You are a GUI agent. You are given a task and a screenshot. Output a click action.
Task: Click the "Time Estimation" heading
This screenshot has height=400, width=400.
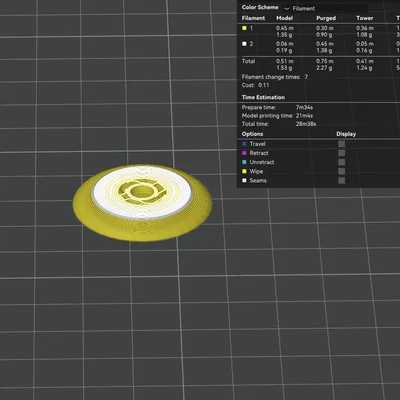pyautogui.click(x=263, y=97)
